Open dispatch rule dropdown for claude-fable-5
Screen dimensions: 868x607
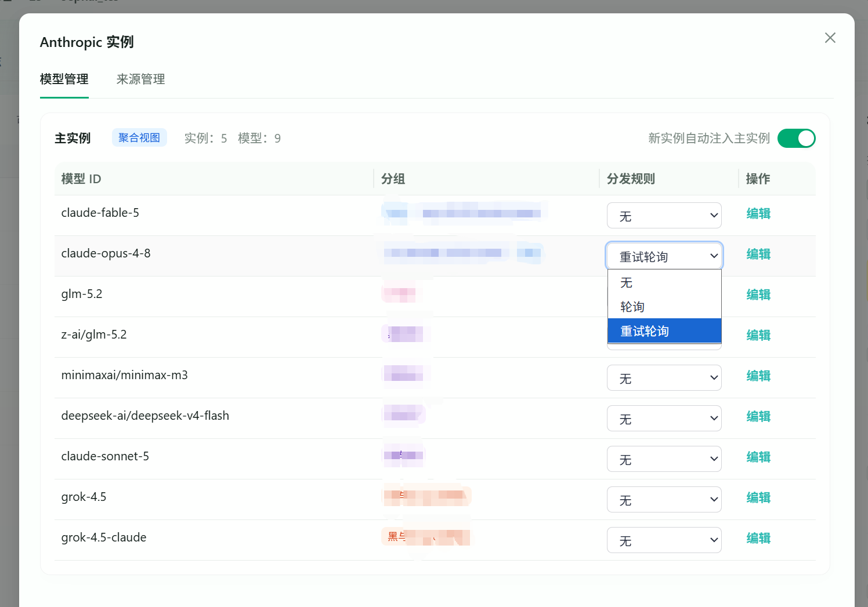click(x=664, y=216)
